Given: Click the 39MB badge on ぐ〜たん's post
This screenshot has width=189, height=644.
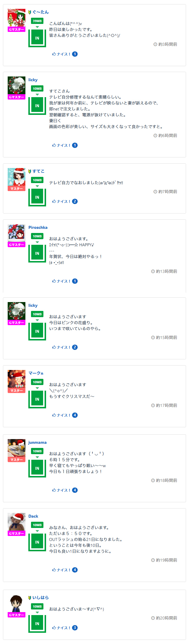Looking at the screenshot, I should point(37,21).
